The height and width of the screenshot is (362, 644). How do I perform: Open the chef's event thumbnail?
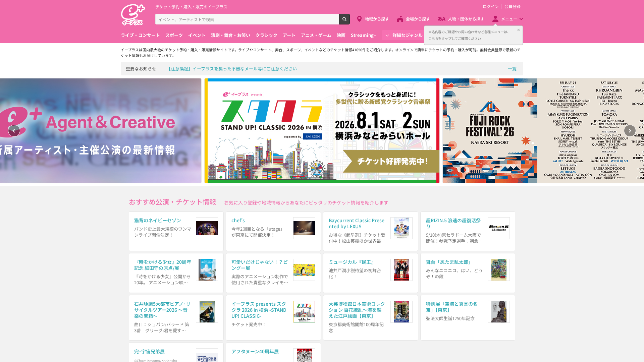304,228
